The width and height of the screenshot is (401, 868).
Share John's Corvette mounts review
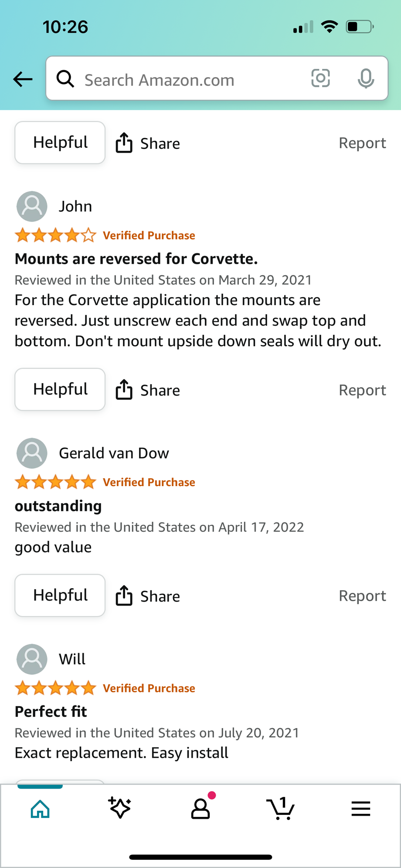(x=148, y=390)
